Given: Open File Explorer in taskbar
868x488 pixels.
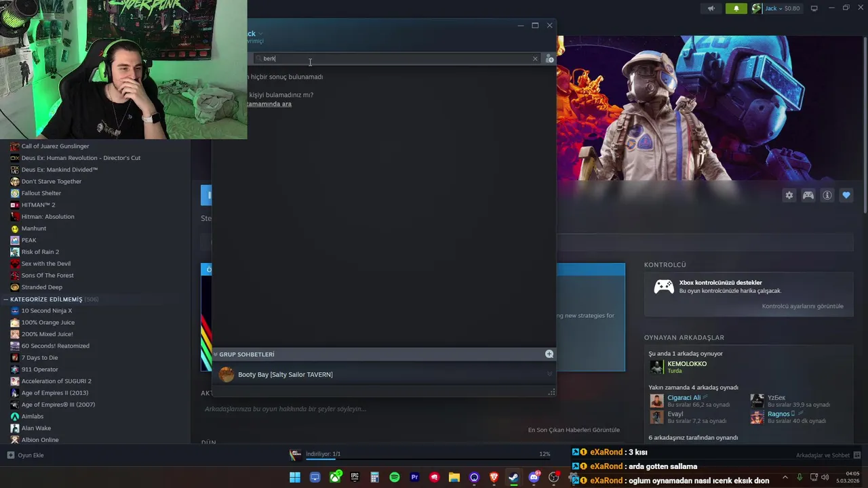Looking at the screenshot, I should tap(454, 477).
